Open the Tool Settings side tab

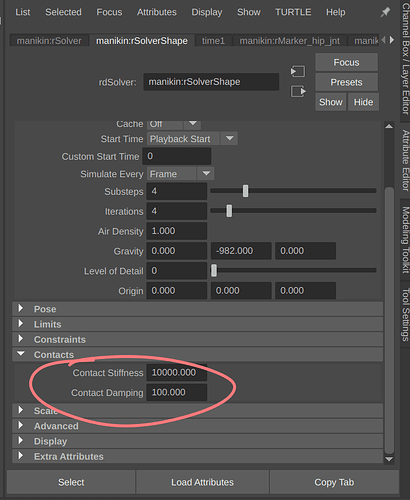[x=405, y=315]
